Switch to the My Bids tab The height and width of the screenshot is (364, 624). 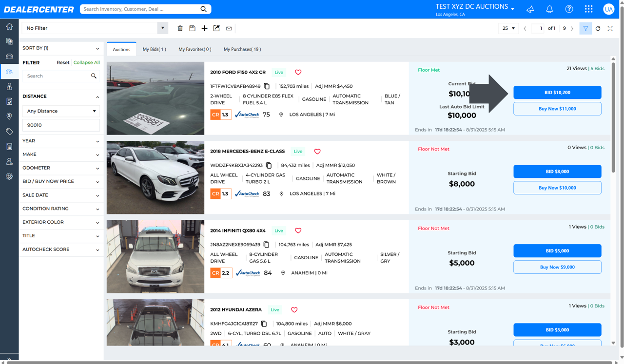coord(154,49)
